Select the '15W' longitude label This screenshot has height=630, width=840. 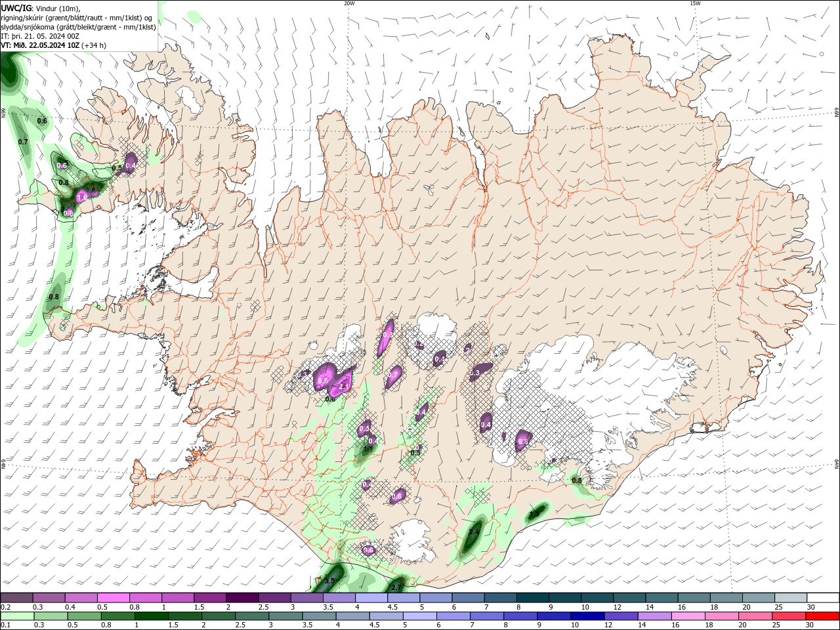click(694, 3)
